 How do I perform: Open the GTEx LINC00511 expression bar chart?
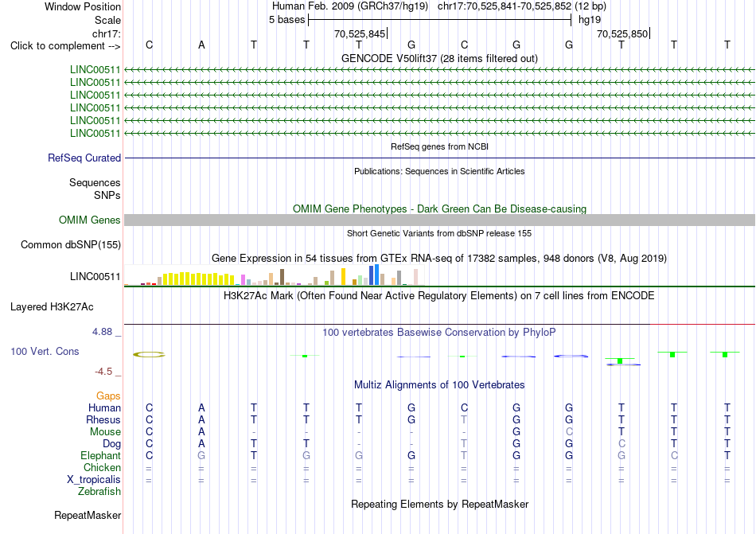275,275
